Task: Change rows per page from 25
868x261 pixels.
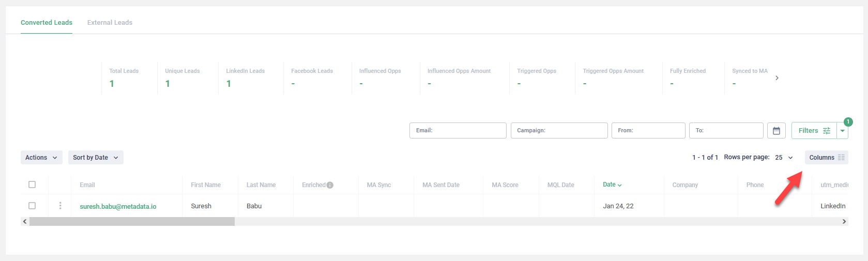Action: 784,158
